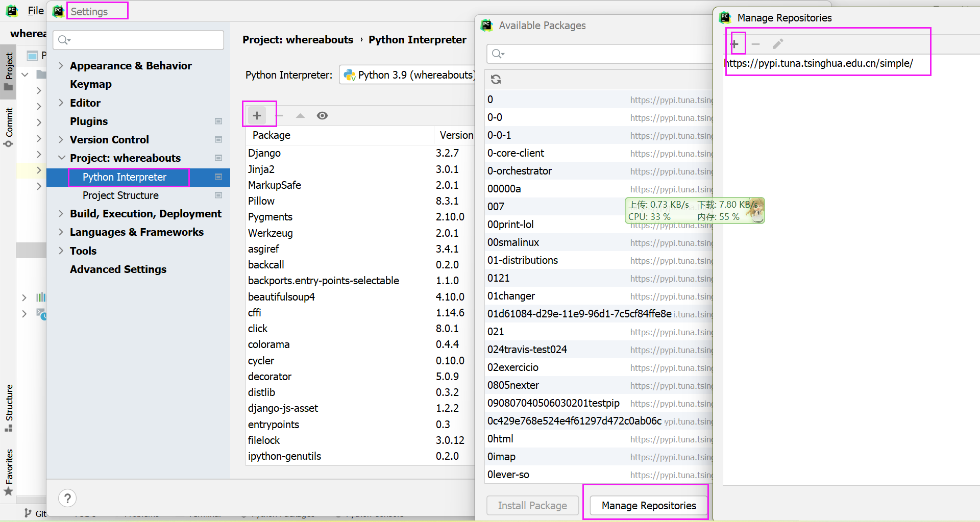Click the settings icon beside Python Interpreter
Image resolution: width=980 pixels, height=522 pixels.
pyautogui.click(x=218, y=177)
